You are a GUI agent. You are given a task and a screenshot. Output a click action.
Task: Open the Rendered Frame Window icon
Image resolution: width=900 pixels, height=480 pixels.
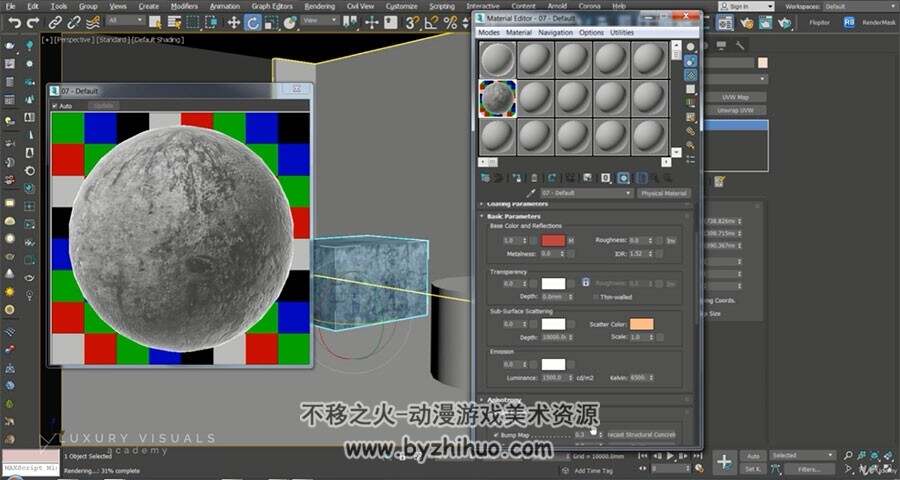point(765,23)
